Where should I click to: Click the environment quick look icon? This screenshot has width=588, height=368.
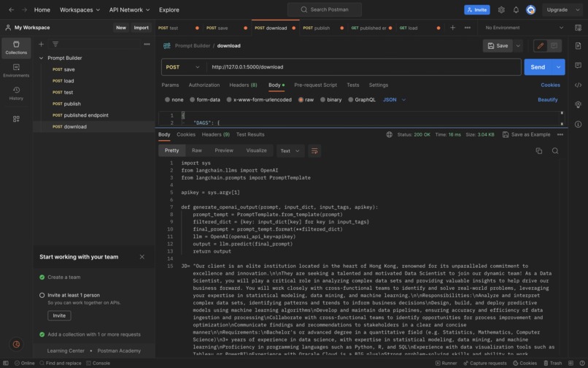coord(578,28)
